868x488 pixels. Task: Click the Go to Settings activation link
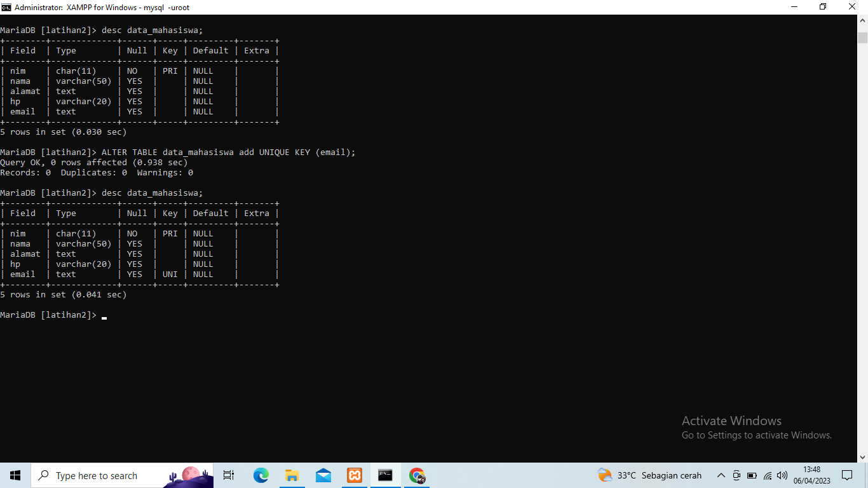pyautogui.click(x=757, y=435)
